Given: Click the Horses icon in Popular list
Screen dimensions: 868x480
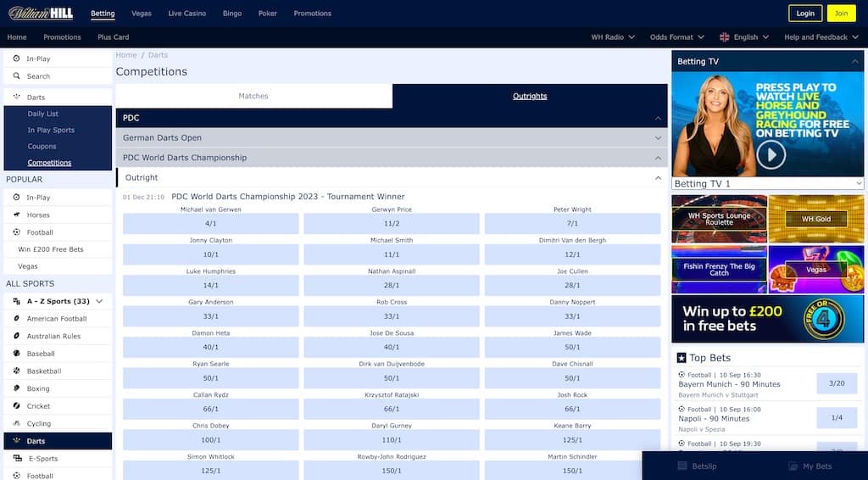Looking at the screenshot, I should pos(17,215).
